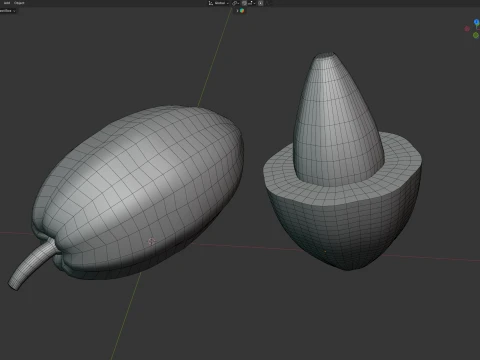Open the snapping options dropdown

coord(251,3)
